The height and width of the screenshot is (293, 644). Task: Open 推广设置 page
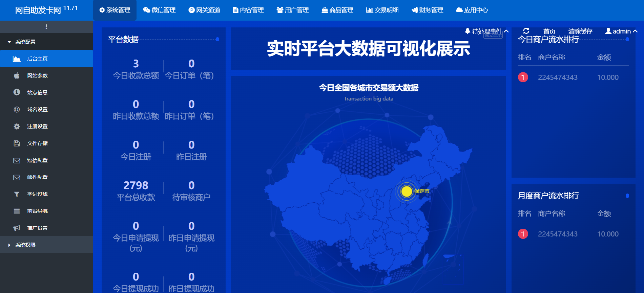coord(46,228)
